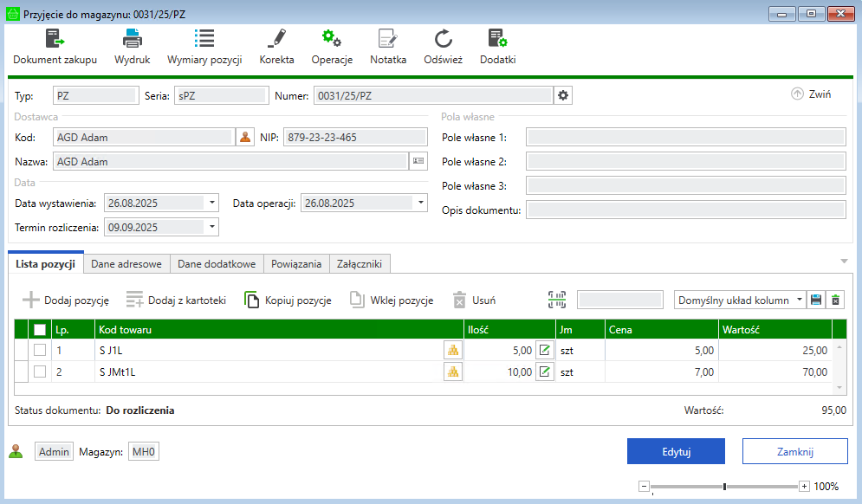The width and height of the screenshot is (862, 504).
Task: Toggle the select-all checkbox in table header
Action: [40, 329]
